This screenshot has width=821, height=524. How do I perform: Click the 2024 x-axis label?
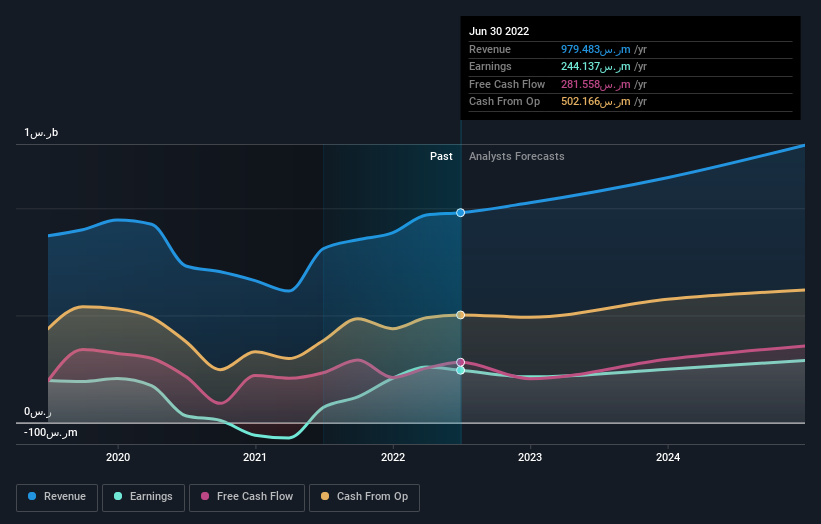[x=668, y=457]
